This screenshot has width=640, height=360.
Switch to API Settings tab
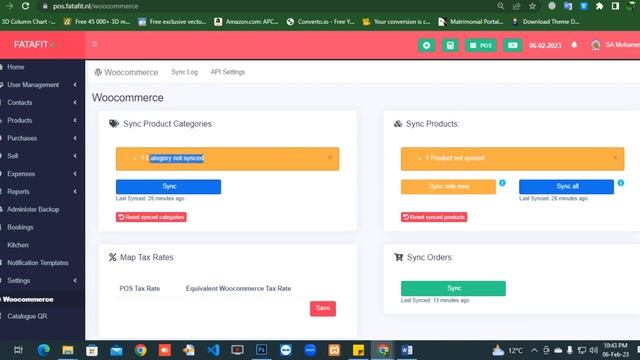click(x=228, y=72)
